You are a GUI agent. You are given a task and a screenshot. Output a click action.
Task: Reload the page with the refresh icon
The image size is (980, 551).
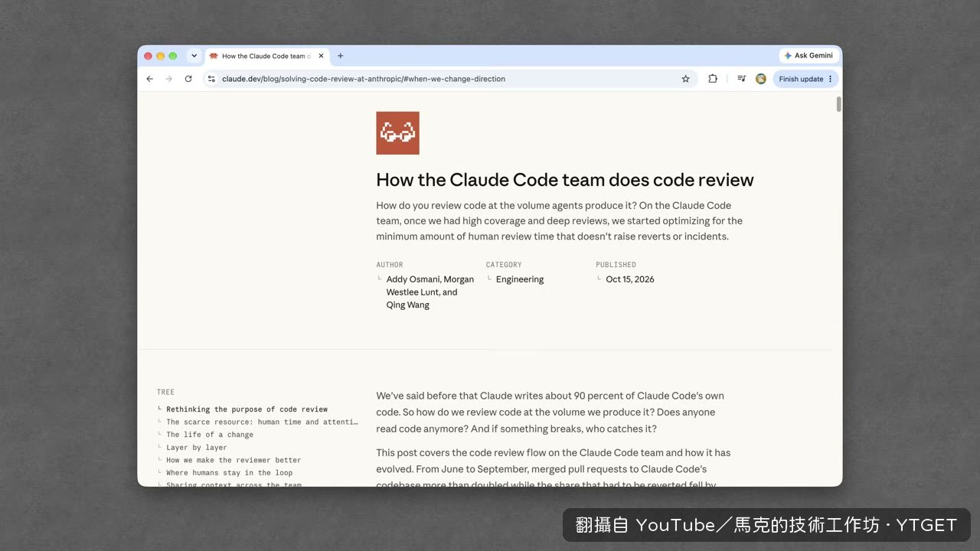point(188,79)
